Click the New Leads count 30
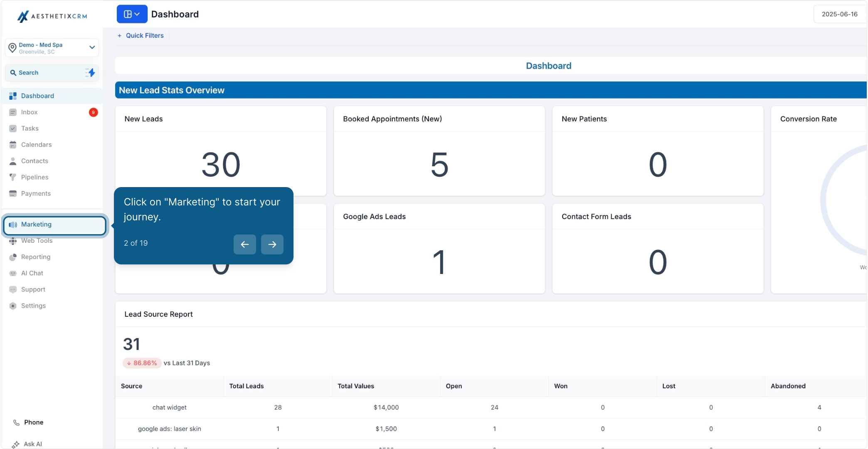This screenshot has height=449, width=868. [x=221, y=165]
